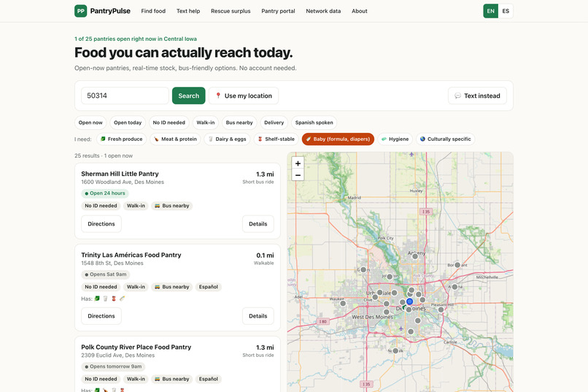Click the pantry marker near Norwalk
588x392 pixels.
[395, 350]
